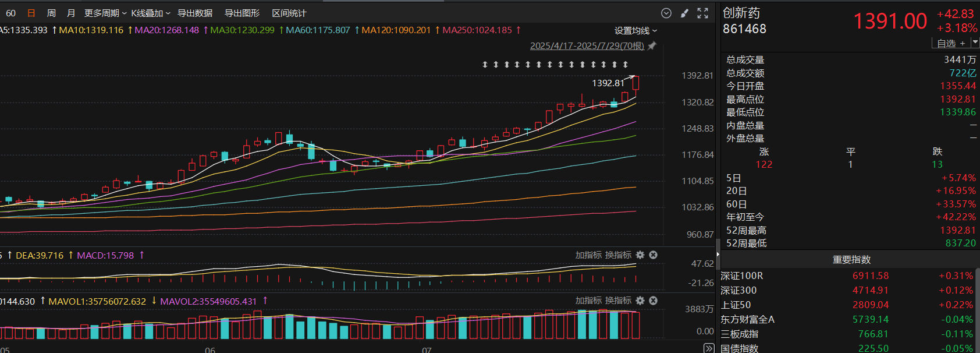
Task: Open the 2025/4/17-2025/7/29(70根) range link
Action: [x=587, y=46]
